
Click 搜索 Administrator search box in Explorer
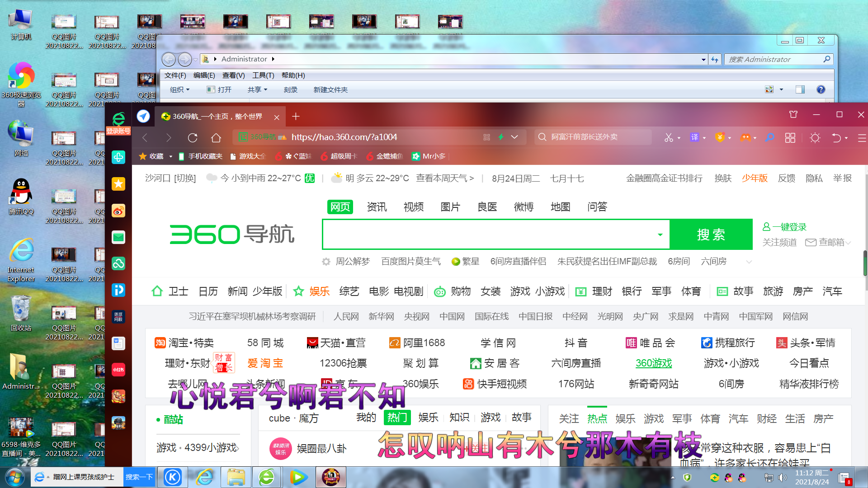click(778, 59)
